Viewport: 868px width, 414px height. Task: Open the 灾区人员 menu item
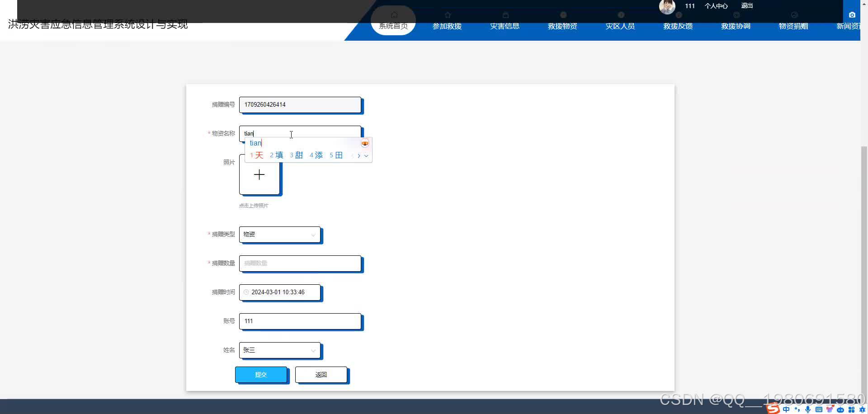click(x=620, y=26)
